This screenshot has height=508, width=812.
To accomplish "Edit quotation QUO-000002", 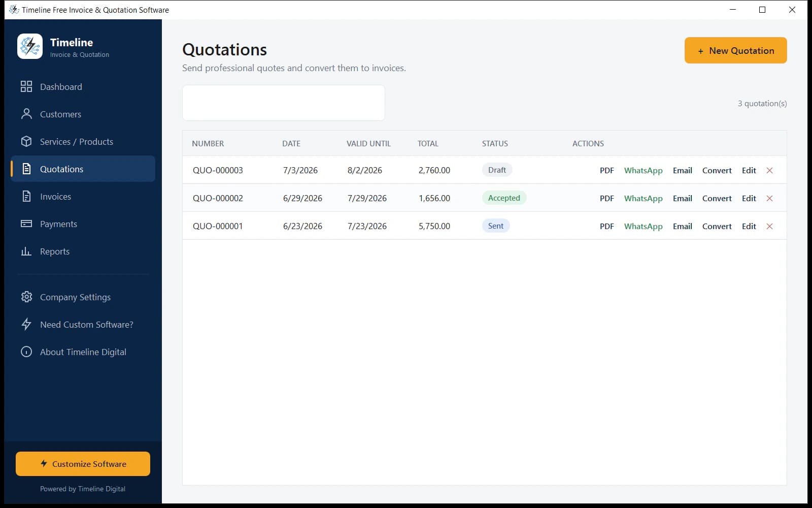I will click(x=749, y=198).
